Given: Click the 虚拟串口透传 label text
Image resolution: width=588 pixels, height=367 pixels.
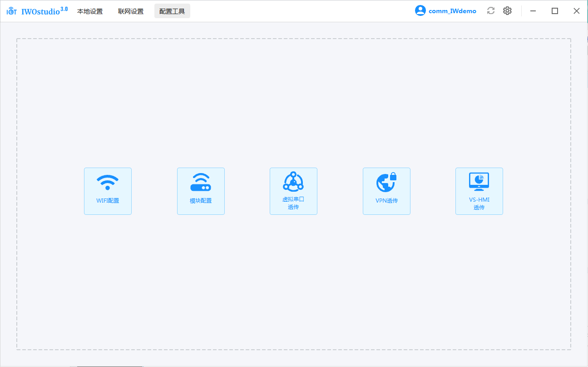Looking at the screenshot, I should pos(293,203).
